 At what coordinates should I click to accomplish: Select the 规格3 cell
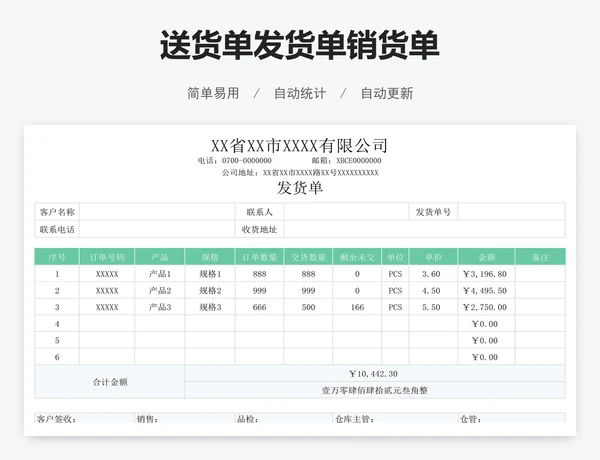210,307
